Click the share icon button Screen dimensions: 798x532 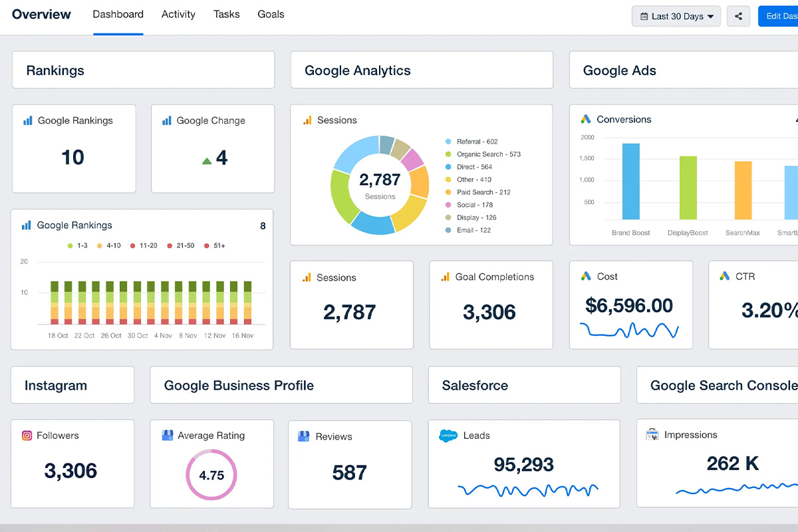[x=738, y=16]
